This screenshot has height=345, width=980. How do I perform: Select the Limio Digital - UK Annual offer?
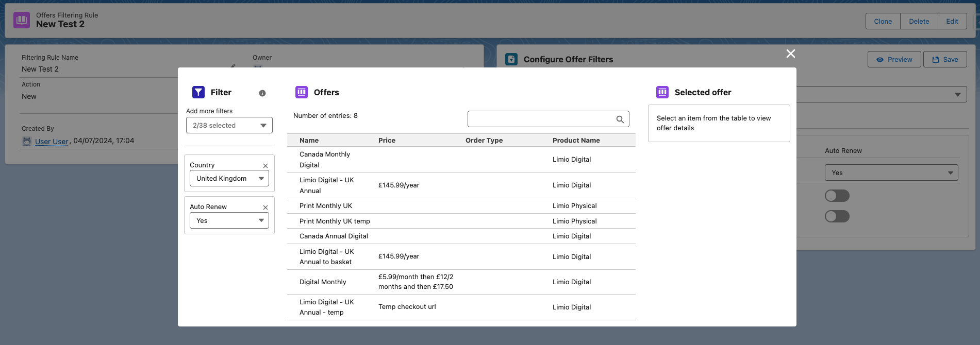pyautogui.click(x=461, y=185)
